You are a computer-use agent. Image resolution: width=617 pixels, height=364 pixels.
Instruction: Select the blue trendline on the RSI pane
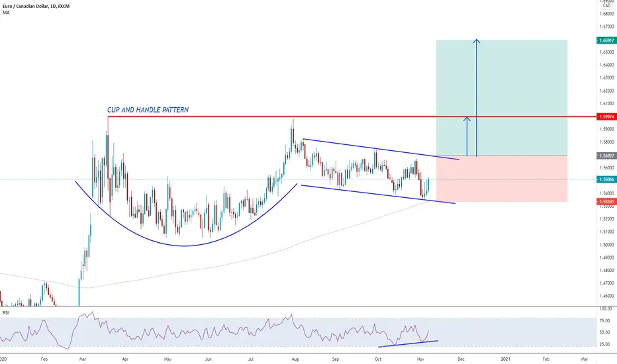408,344
